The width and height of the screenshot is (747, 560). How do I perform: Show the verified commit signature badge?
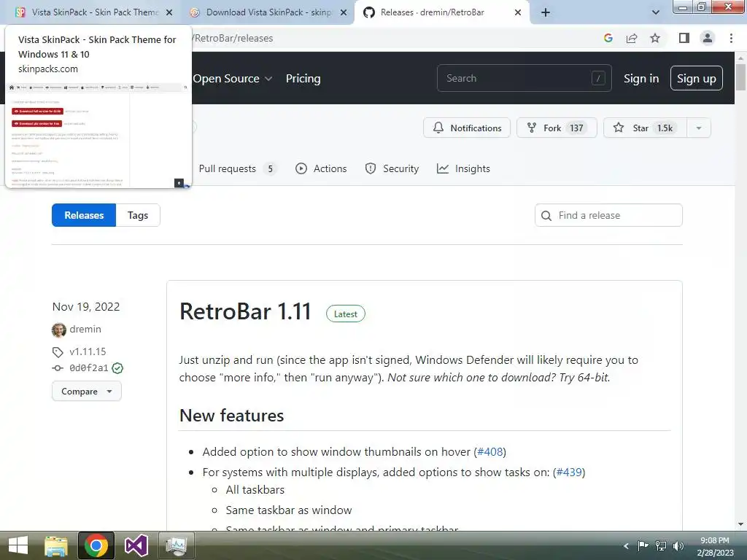point(117,368)
